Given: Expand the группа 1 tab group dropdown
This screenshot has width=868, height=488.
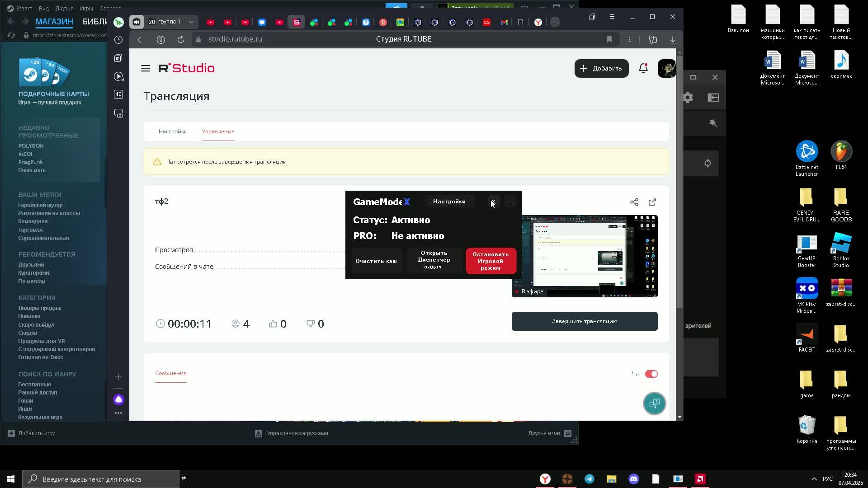Looking at the screenshot, I should point(191,22).
